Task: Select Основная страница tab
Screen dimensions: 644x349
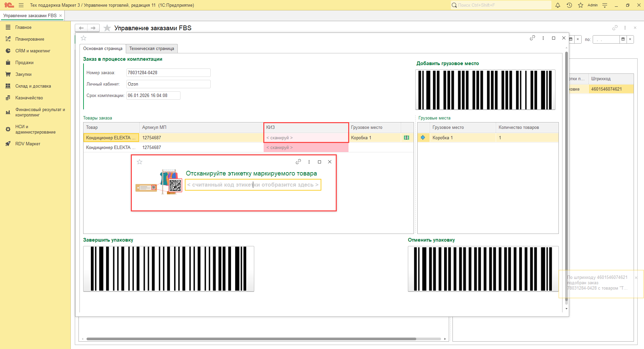Action: pyautogui.click(x=103, y=49)
